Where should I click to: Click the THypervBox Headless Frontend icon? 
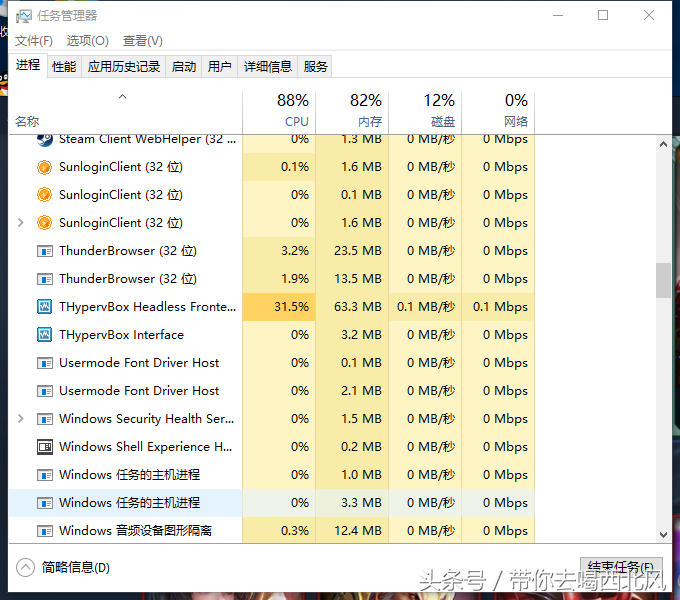point(45,307)
